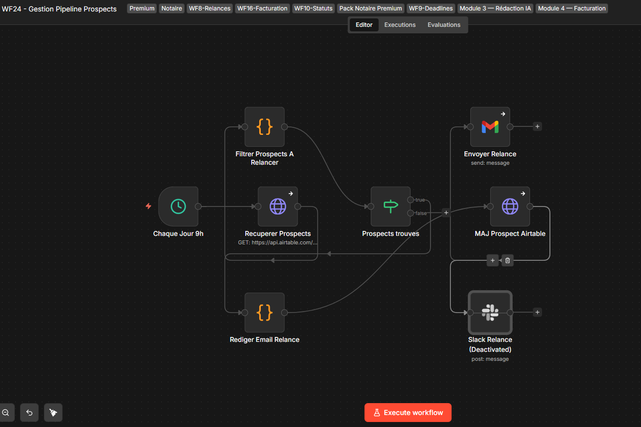Select the Prospects trouves IF node

tap(390, 206)
